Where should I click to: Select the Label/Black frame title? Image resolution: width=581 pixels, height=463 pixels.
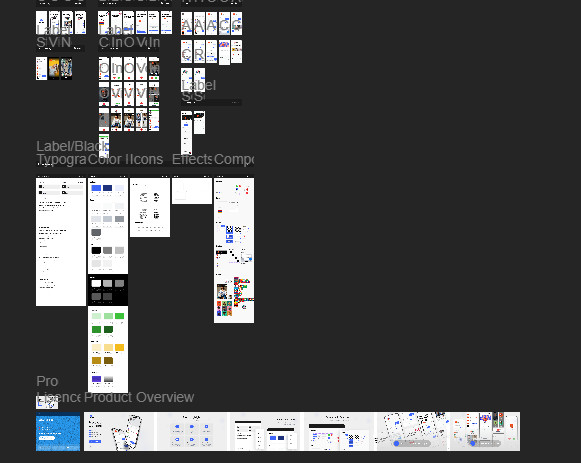pos(73,146)
